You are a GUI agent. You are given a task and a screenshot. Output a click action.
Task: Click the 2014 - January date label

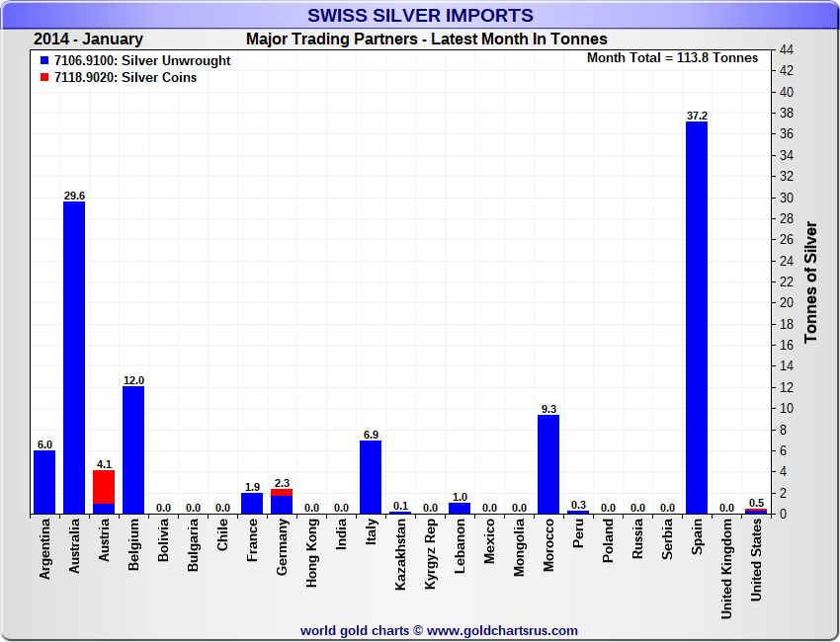pyautogui.click(x=88, y=40)
